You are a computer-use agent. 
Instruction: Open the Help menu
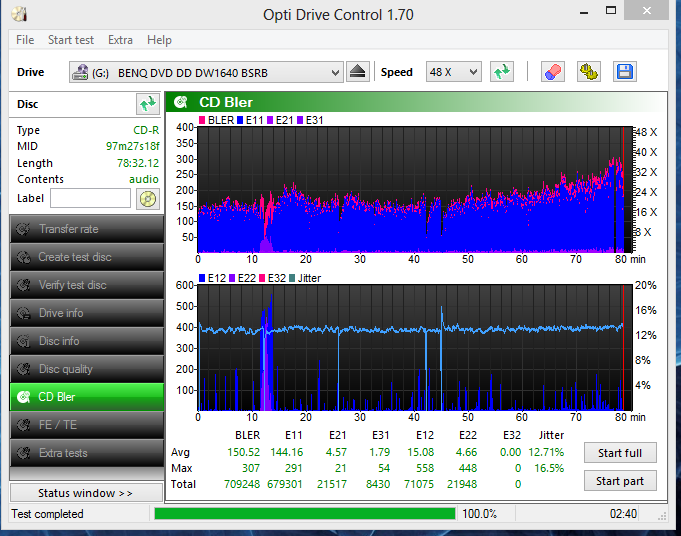click(x=159, y=40)
